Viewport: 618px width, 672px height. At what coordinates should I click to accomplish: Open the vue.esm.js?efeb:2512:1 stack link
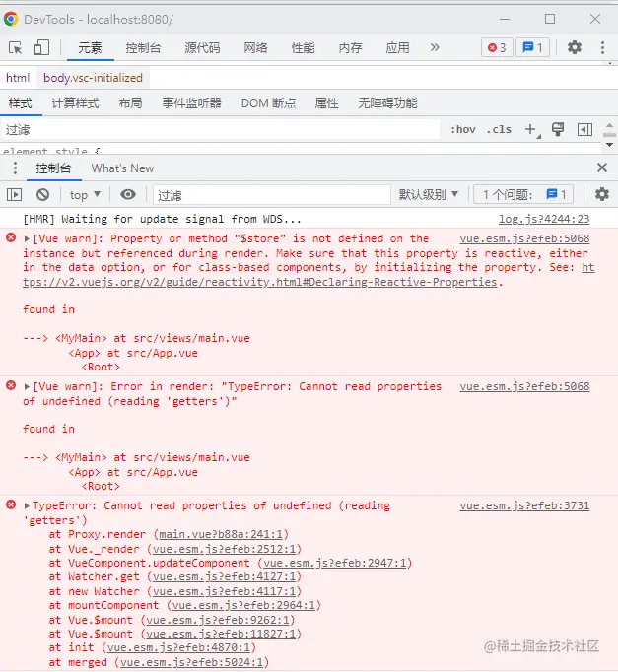(224, 549)
